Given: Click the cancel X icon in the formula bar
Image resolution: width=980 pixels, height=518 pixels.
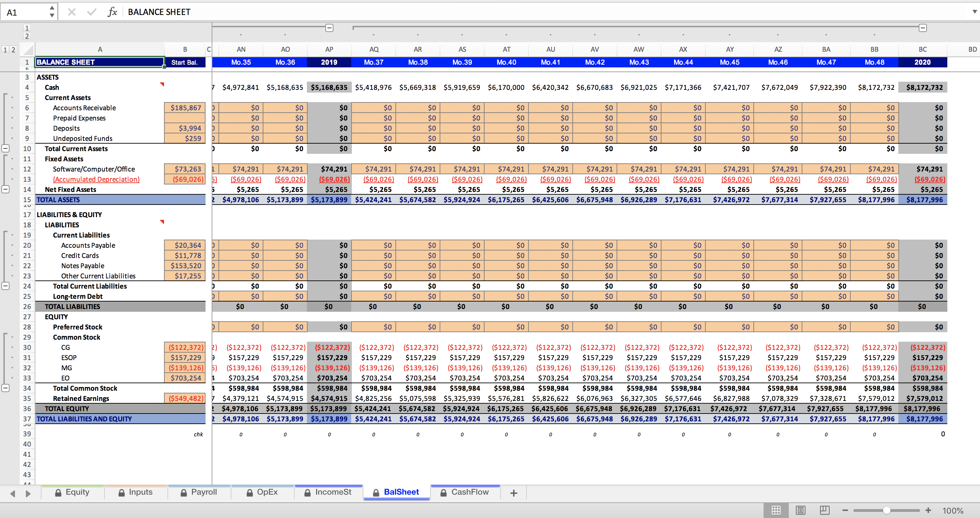Looking at the screenshot, I should 71,12.
